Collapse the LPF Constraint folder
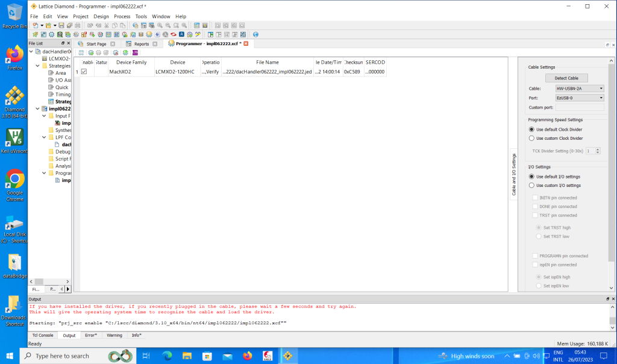Viewport: 617px width, 364px height. coord(45,137)
